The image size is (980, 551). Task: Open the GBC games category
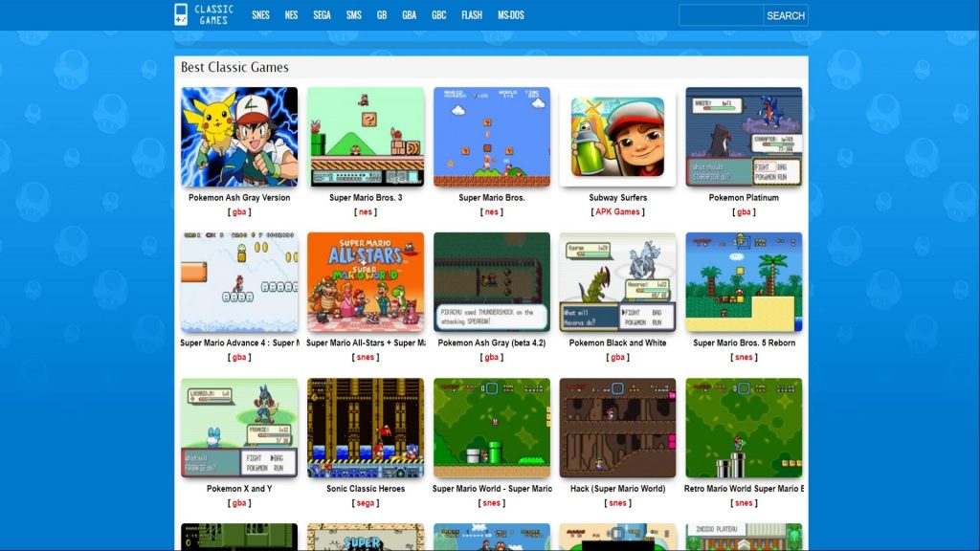[x=438, y=14]
